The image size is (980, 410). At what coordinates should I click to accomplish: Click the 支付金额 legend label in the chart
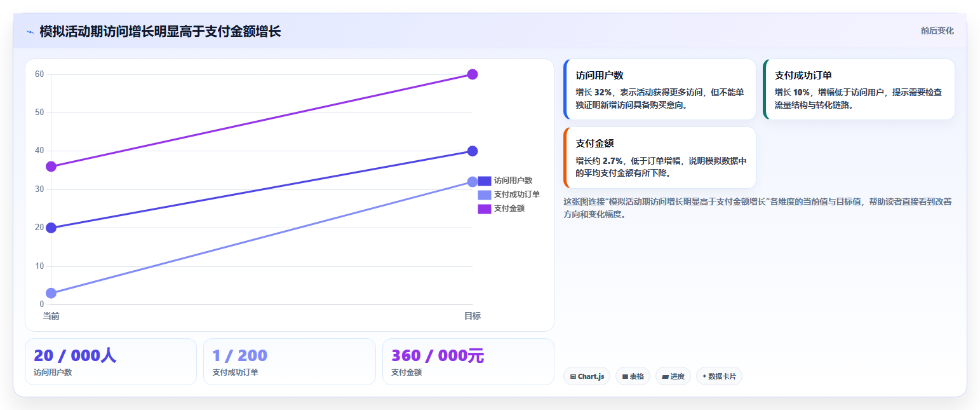click(x=509, y=208)
